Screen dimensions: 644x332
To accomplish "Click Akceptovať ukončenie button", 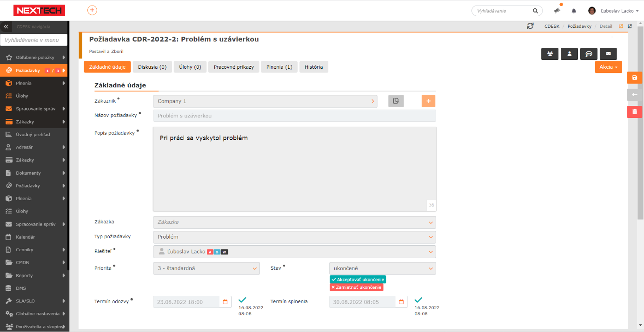I will click(358, 280).
